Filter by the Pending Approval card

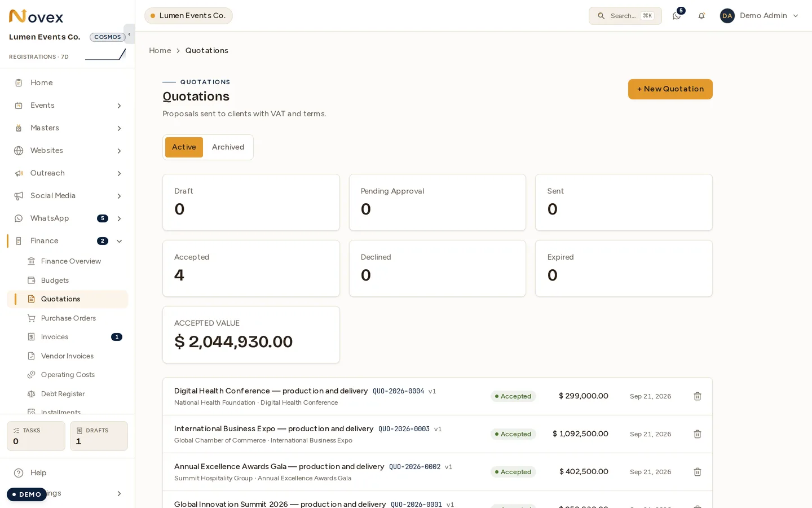(438, 202)
